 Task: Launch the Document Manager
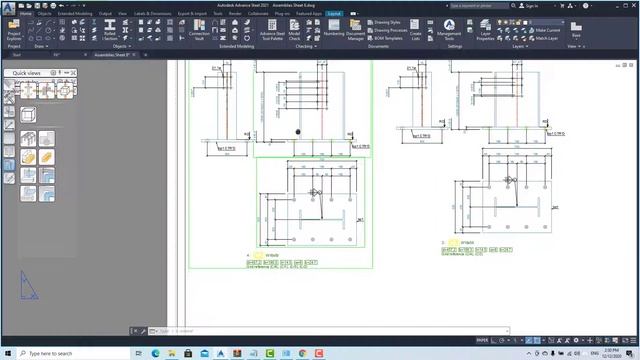click(x=356, y=30)
